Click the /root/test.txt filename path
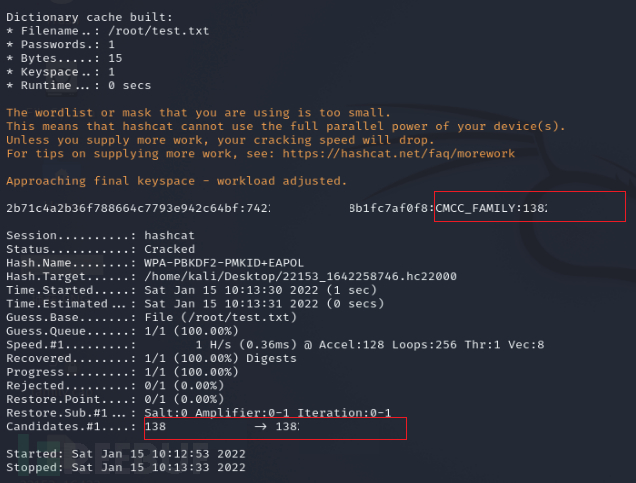Viewport: 636px width, 483px height. (x=159, y=31)
